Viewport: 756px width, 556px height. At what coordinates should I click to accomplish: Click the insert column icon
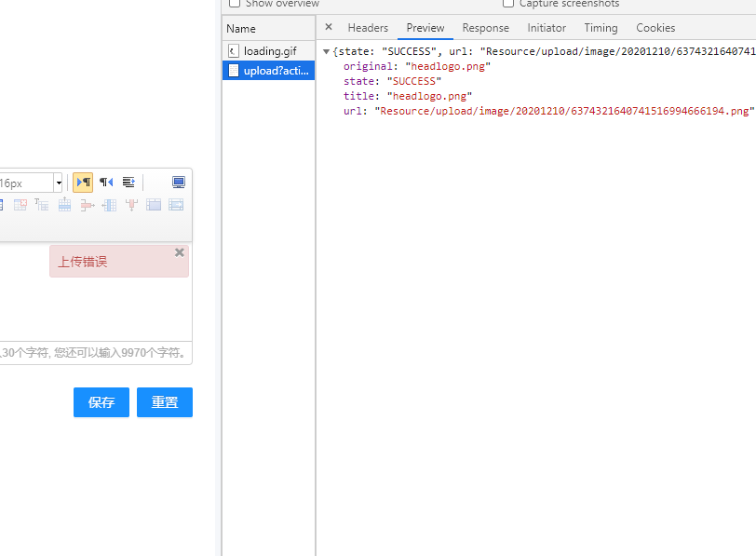tap(109, 204)
